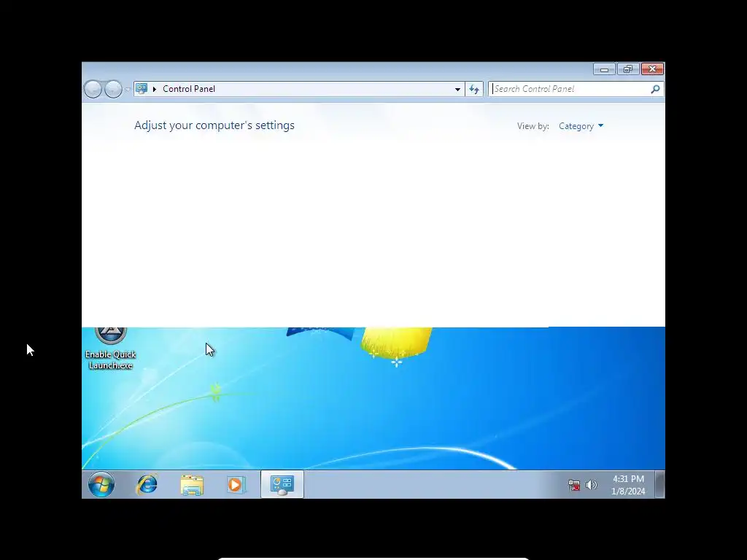Open recent pages dropdown beside navigation arrows
This screenshot has height=560, width=747.
127,90
